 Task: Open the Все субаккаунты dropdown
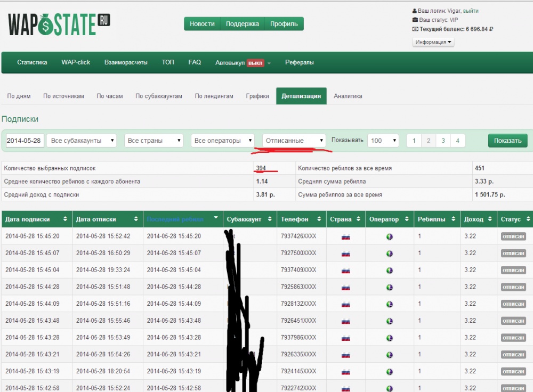82,141
